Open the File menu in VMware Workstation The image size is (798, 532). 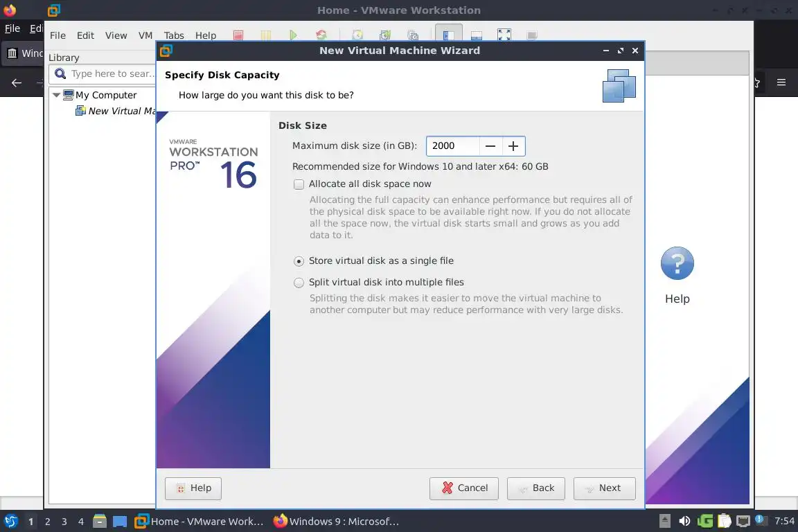[x=57, y=35]
